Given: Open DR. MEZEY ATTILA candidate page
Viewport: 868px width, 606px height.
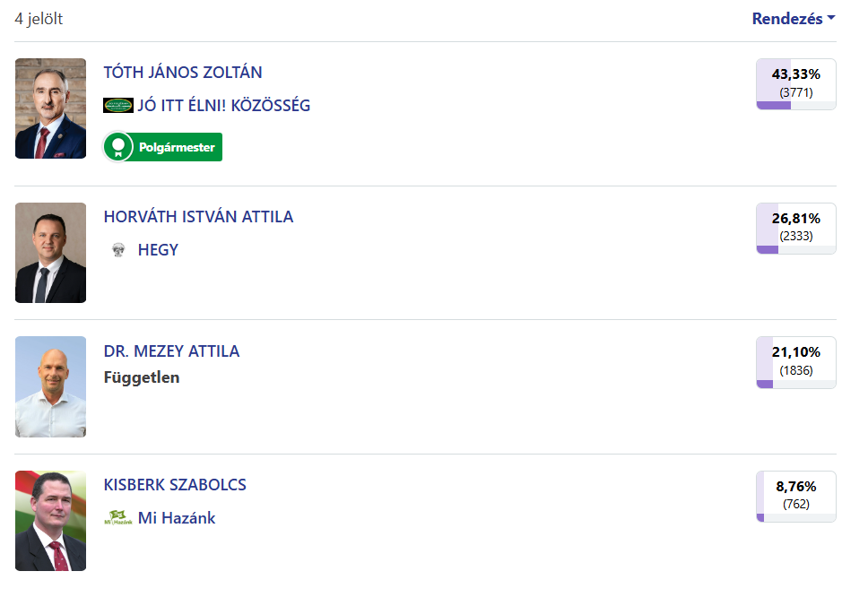Looking at the screenshot, I should (171, 351).
